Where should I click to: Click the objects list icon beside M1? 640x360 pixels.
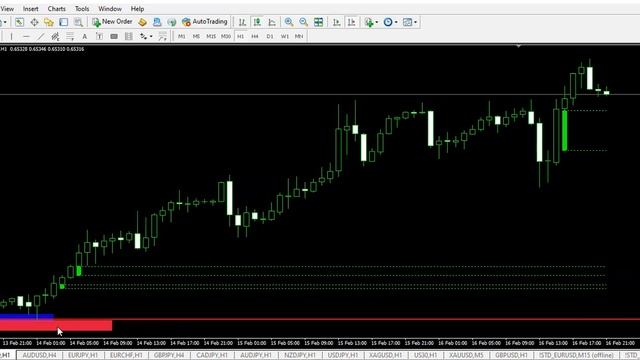(x=162, y=36)
